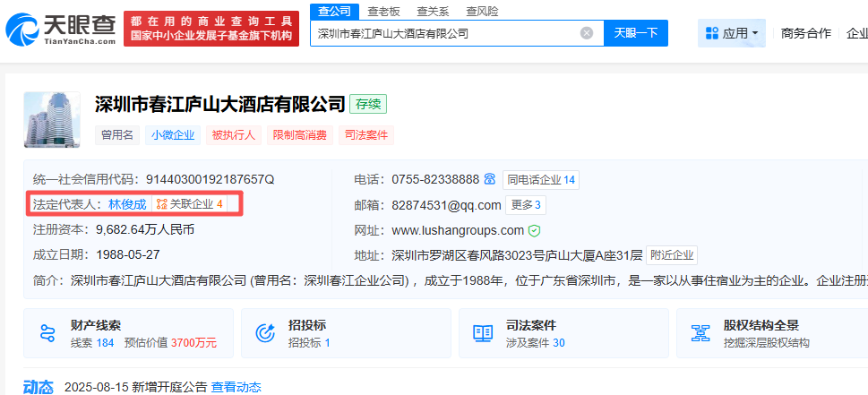Open the 股权结构全景 card icon
The image size is (868, 395).
tap(700, 333)
